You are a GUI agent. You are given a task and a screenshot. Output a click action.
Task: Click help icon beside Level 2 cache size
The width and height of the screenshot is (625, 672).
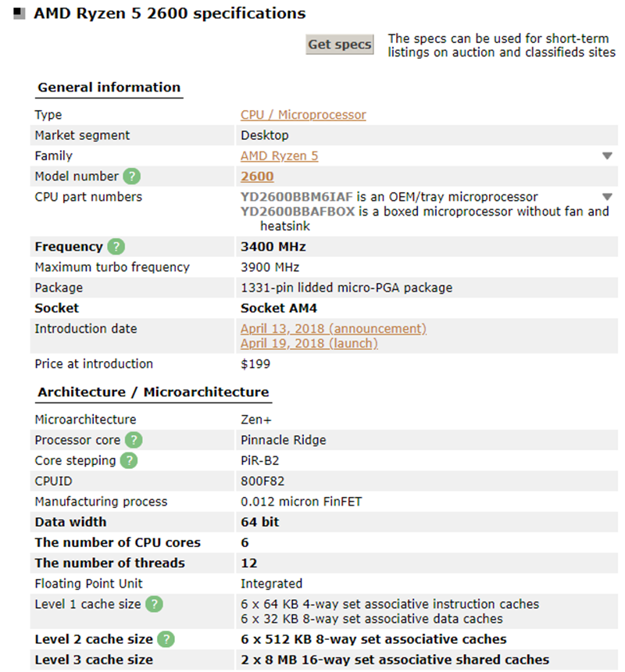pos(166,639)
